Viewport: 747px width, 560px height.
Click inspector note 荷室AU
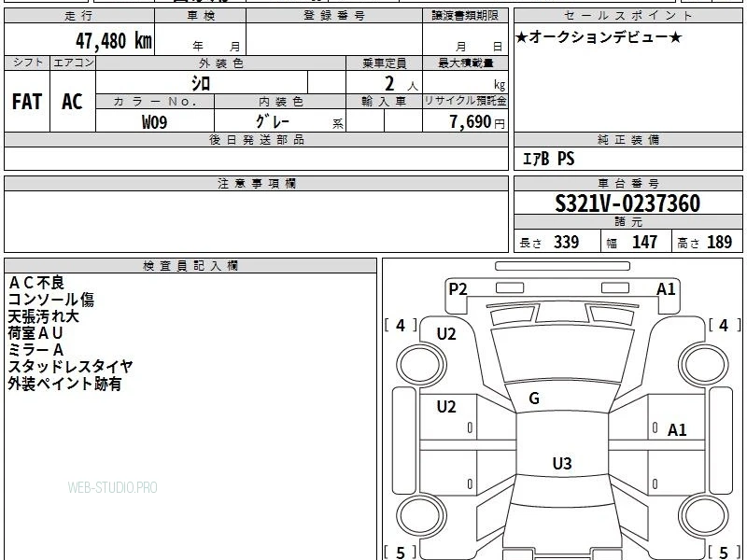(x=35, y=333)
